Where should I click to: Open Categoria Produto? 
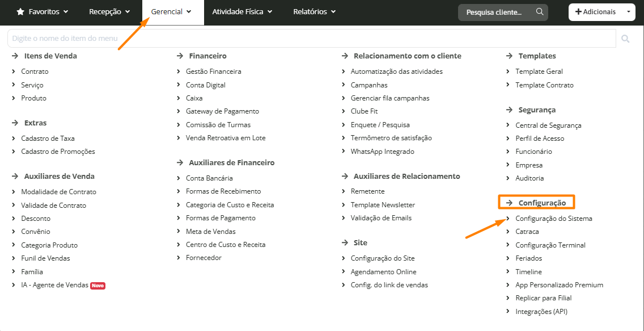point(49,245)
